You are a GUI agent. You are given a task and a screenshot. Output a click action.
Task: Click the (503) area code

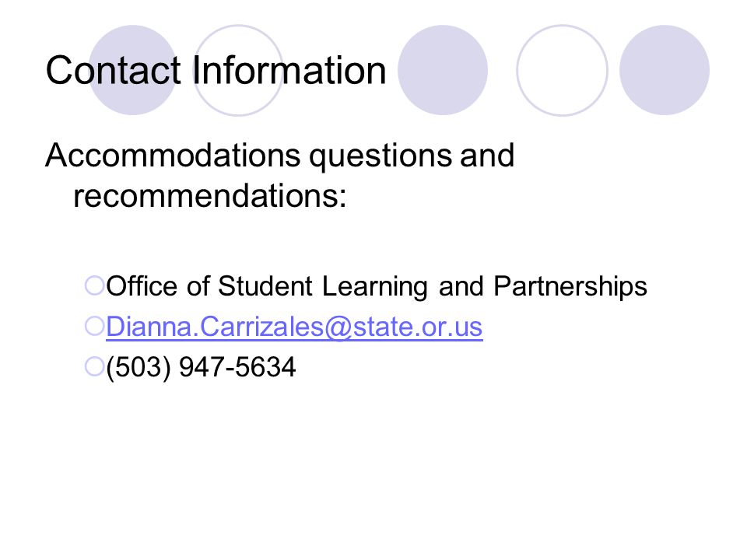point(139,368)
